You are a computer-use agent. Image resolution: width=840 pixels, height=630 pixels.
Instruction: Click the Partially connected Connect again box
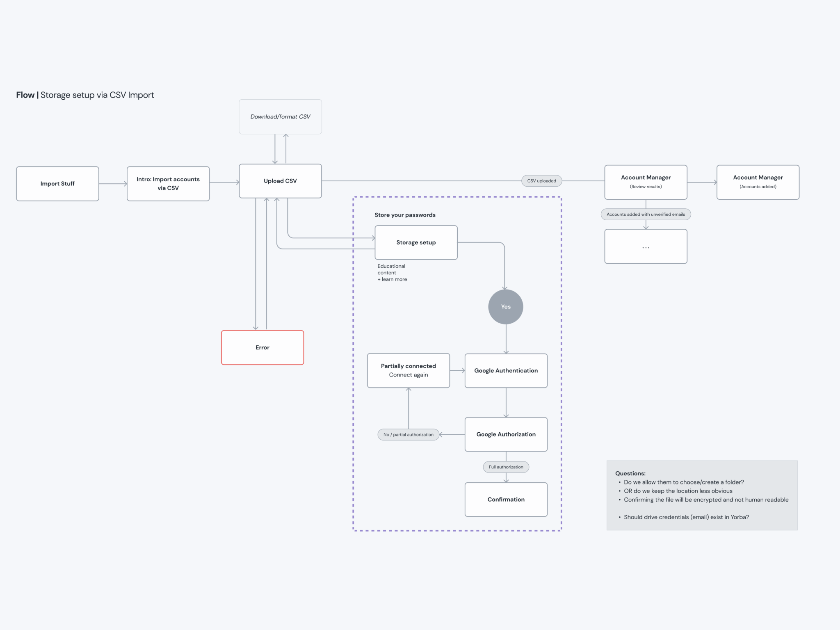click(x=408, y=370)
